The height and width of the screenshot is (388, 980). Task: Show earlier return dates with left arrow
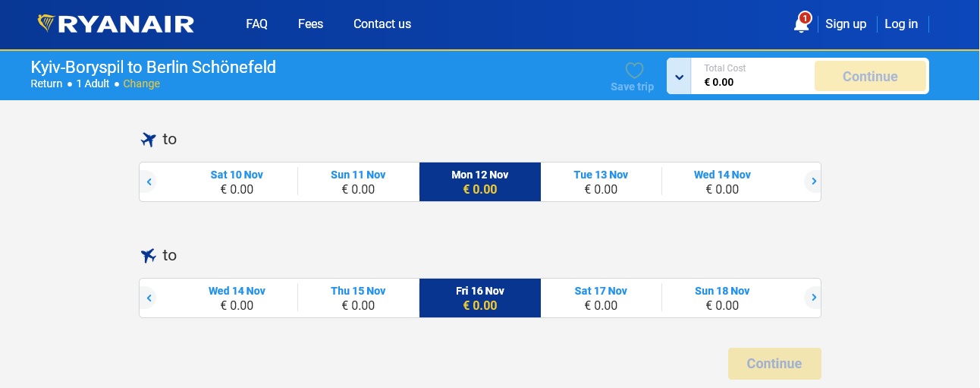pos(149,298)
